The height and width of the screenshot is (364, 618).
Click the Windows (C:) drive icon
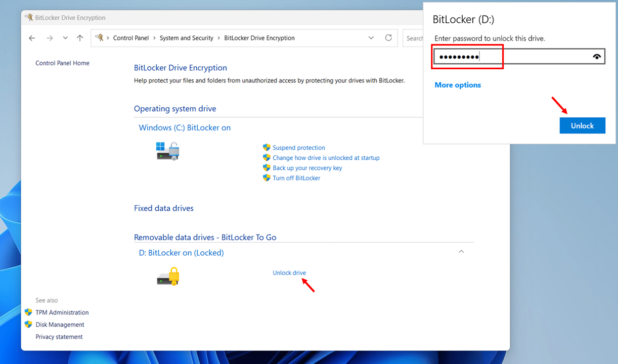pyautogui.click(x=167, y=151)
